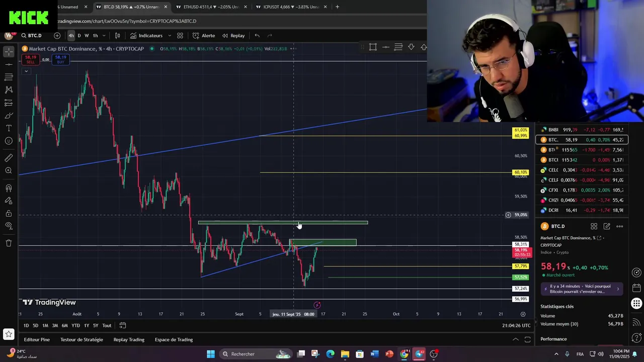Screen dimensions: 644x362
Task: Select the W weekly timeframe
Action: pyautogui.click(x=87, y=36)
